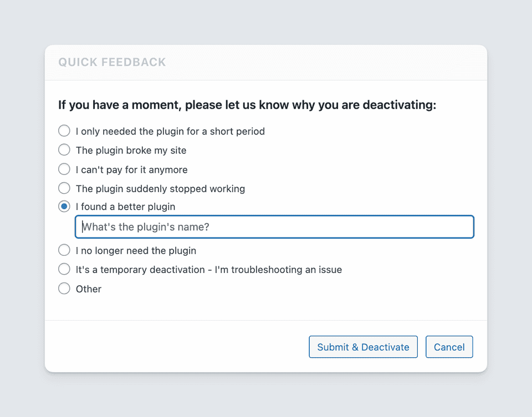The width and height of the screenshot is (532, 417).
Task: Click the selected 'I found a better plugin' radio
Action: coord(64,207)
